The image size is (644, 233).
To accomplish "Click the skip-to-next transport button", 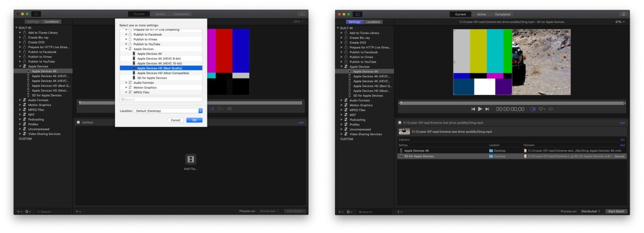I will 487,109.
